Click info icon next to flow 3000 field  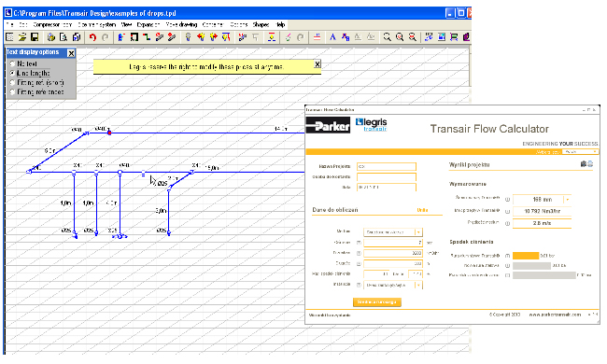pyautogui.click(x=359, y=253)
